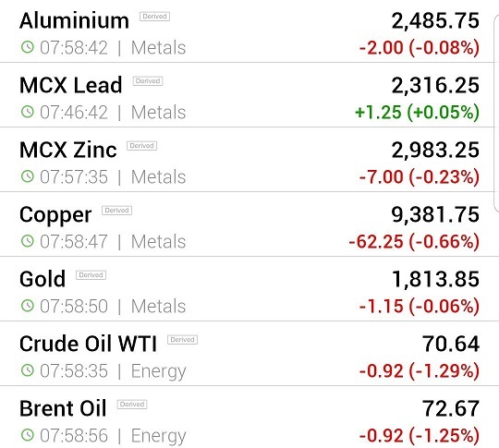The image size is (499, 448).
Task: Click the clock icon under Brent Oil
Action: 28,435
